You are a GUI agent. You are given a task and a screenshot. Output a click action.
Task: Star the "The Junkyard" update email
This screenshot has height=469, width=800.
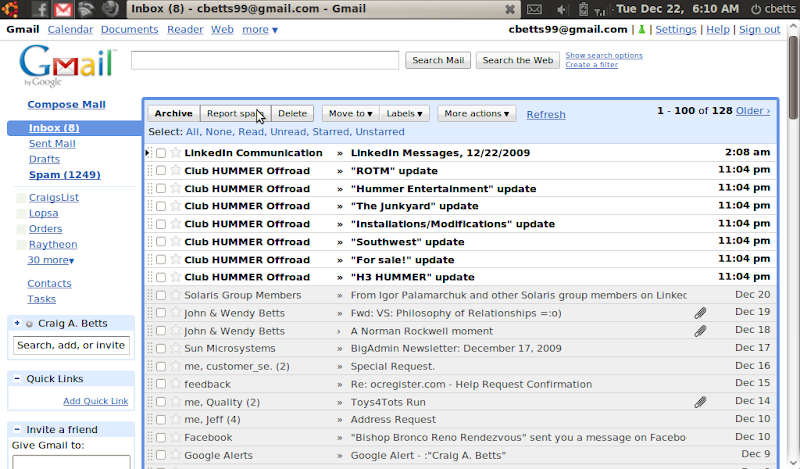pos(176,206)
